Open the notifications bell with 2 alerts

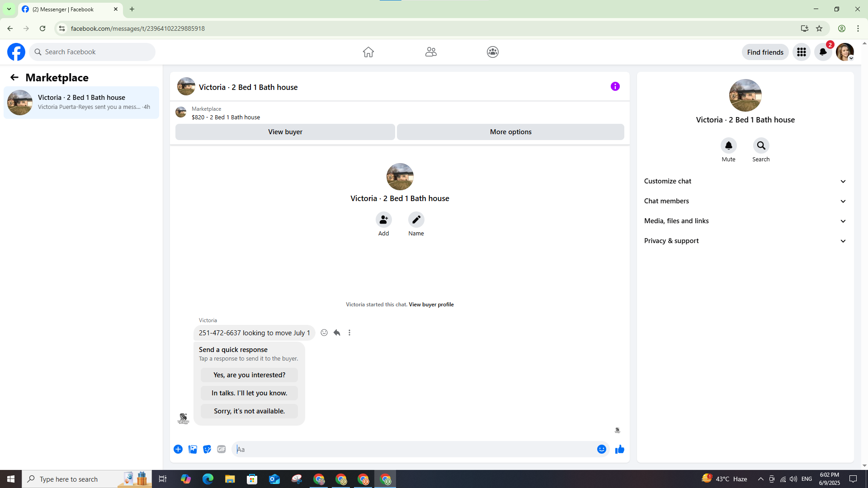tap(823, 52)
